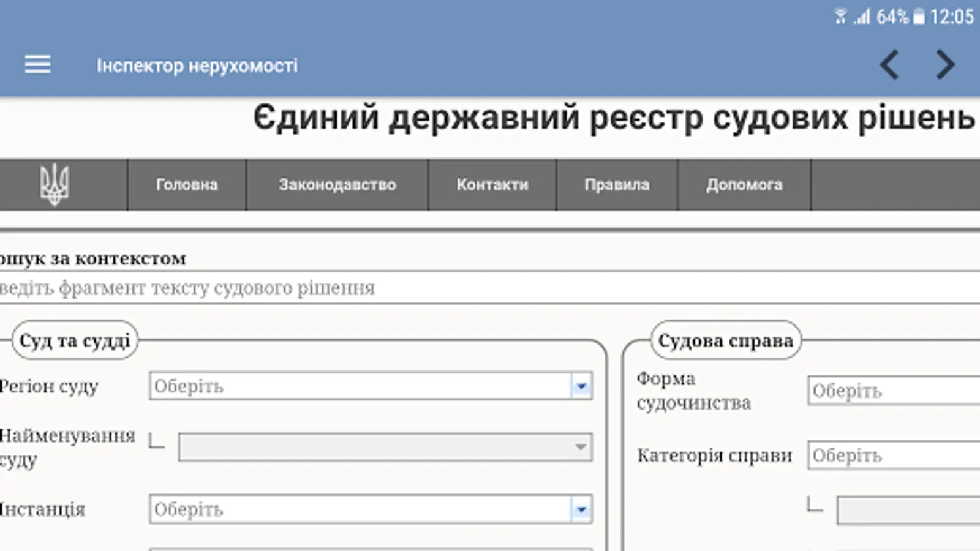Open the Правила menu item
This screenshot has height=551, width=980.
(617, 184)
